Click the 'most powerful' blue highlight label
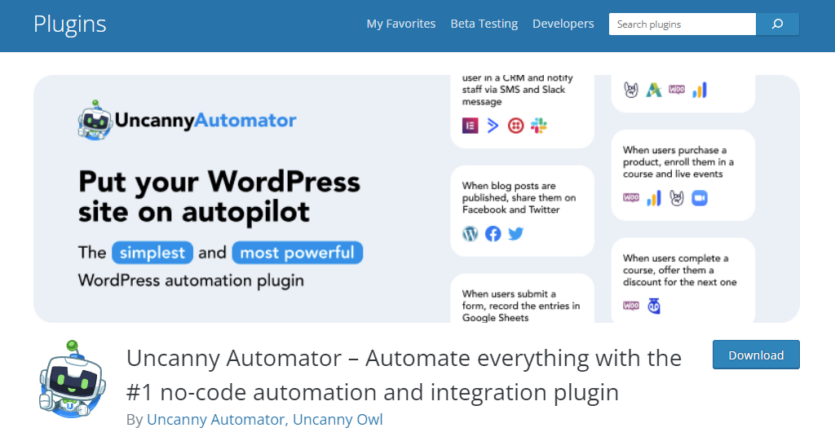This screenshot has height=441, width=835. tap(297, 252)
